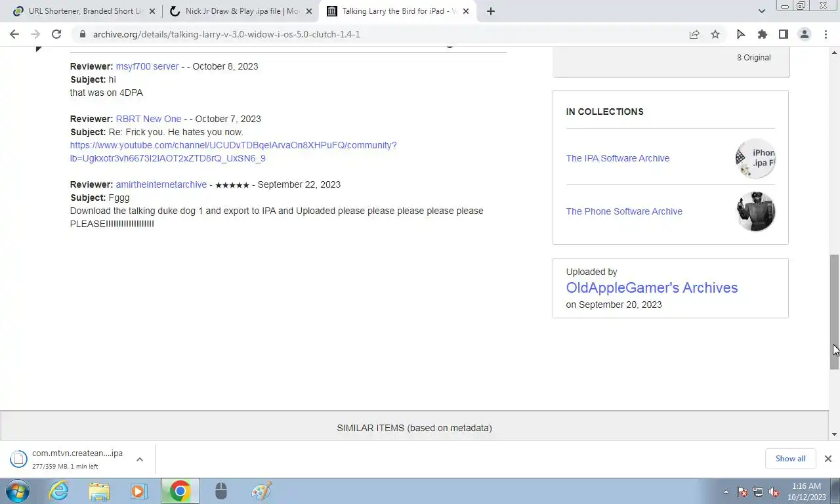
Task: Click the five-star rating in review
Action: [x=232, y=185]
